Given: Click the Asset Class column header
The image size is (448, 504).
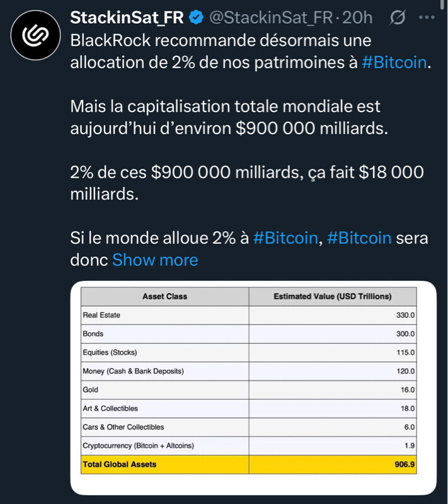Looking at the screenshot, I should pyautogui.click(x=165, y=296).
